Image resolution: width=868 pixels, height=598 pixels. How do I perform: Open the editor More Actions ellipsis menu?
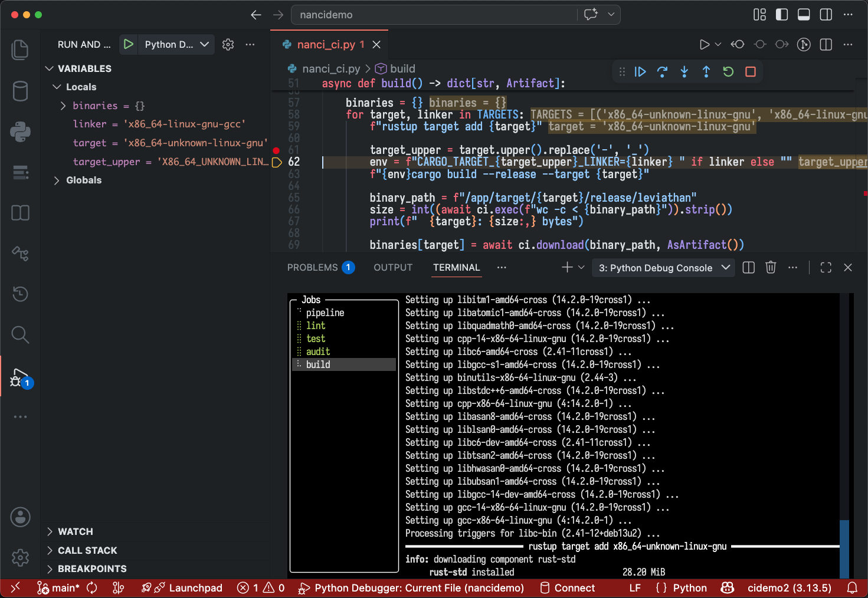pyautogui.click(x=848, y=44)
